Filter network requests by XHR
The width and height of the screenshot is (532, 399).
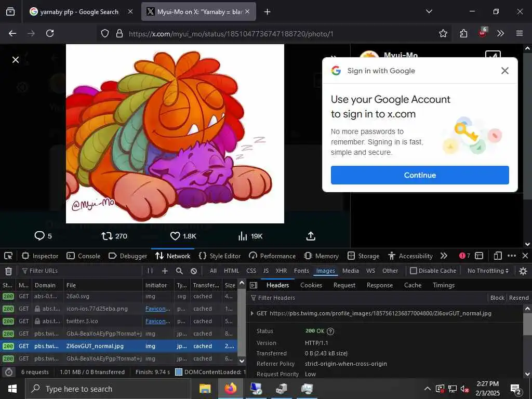click(281, 271)
